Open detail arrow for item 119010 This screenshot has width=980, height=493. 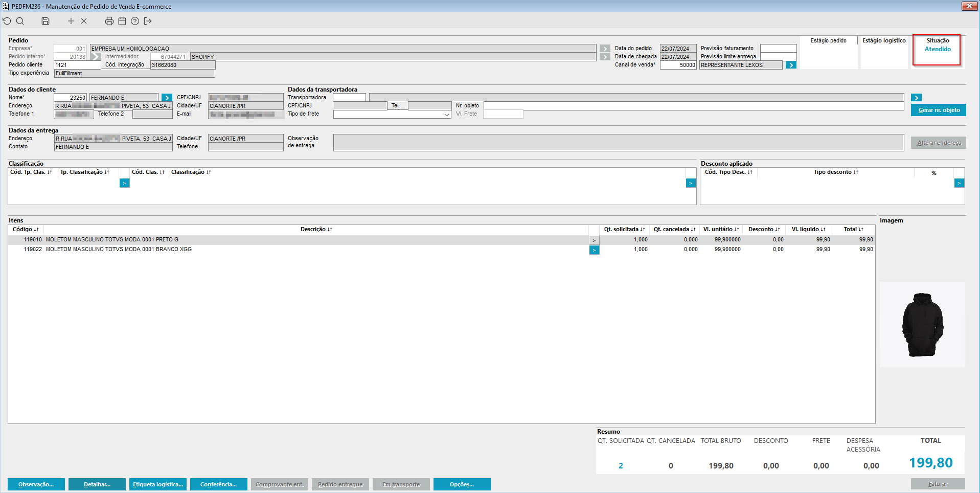594,240
